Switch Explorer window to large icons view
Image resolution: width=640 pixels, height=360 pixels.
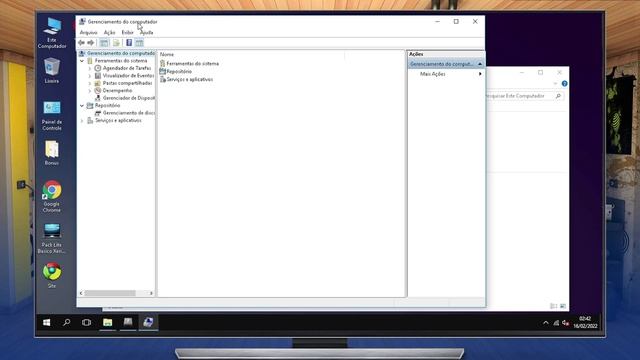pyautogui.click(x=563, y=306)
